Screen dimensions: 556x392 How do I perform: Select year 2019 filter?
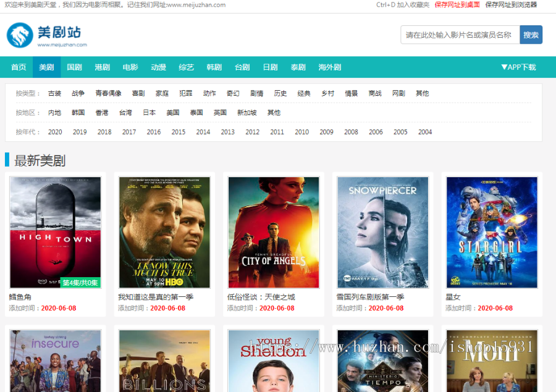[x=80, y=131]
